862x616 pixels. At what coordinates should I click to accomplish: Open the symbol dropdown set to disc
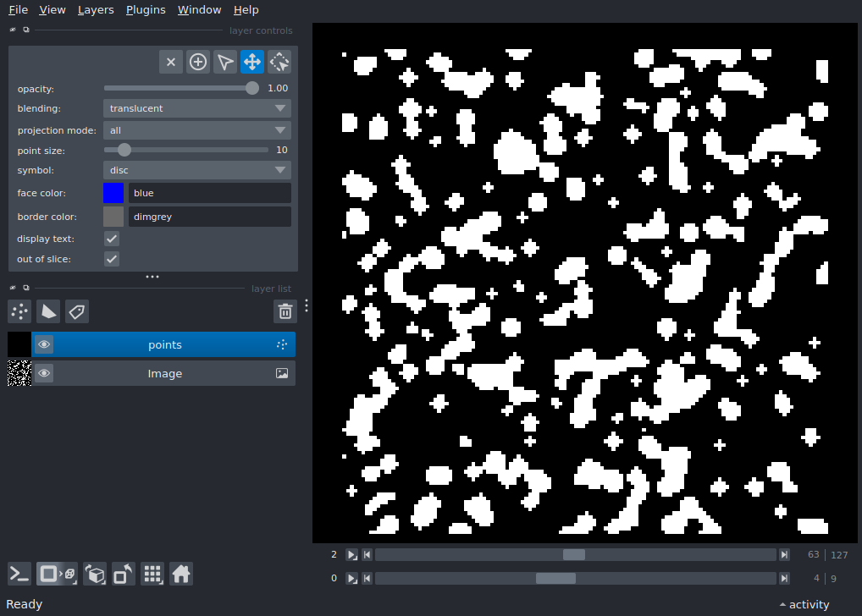196,170
